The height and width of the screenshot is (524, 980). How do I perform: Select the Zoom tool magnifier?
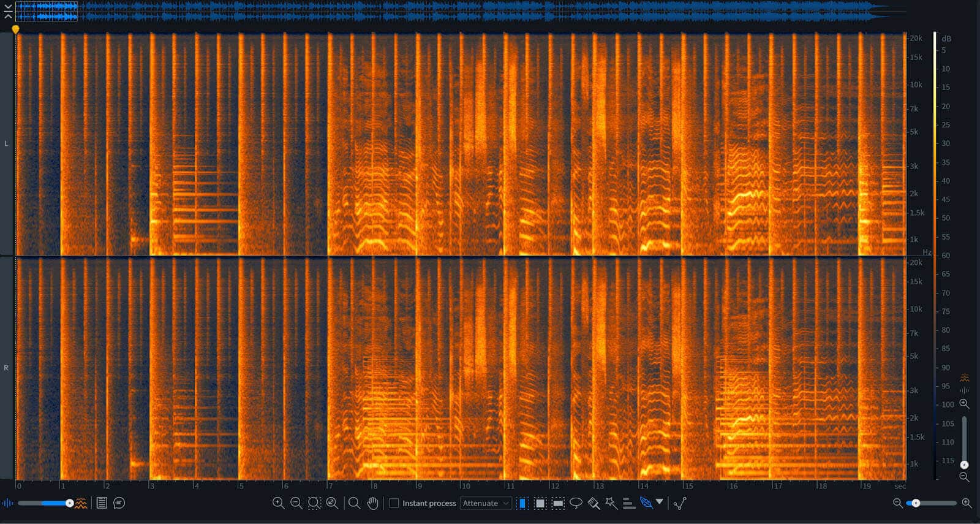point(354,503)
